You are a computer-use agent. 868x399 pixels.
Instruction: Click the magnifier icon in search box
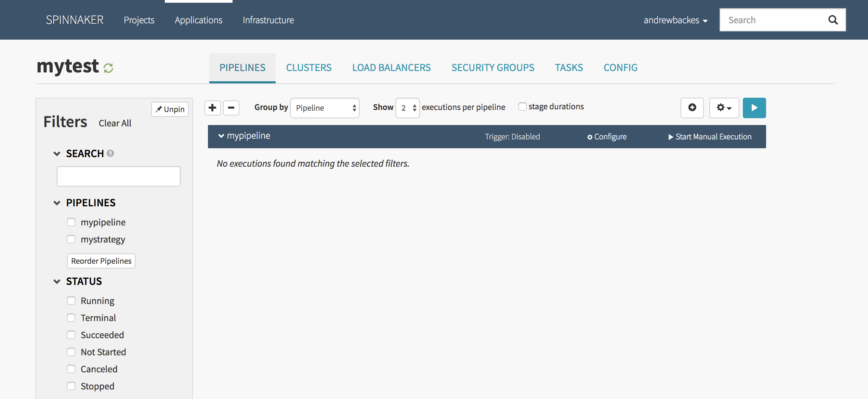tap(833, 20)
